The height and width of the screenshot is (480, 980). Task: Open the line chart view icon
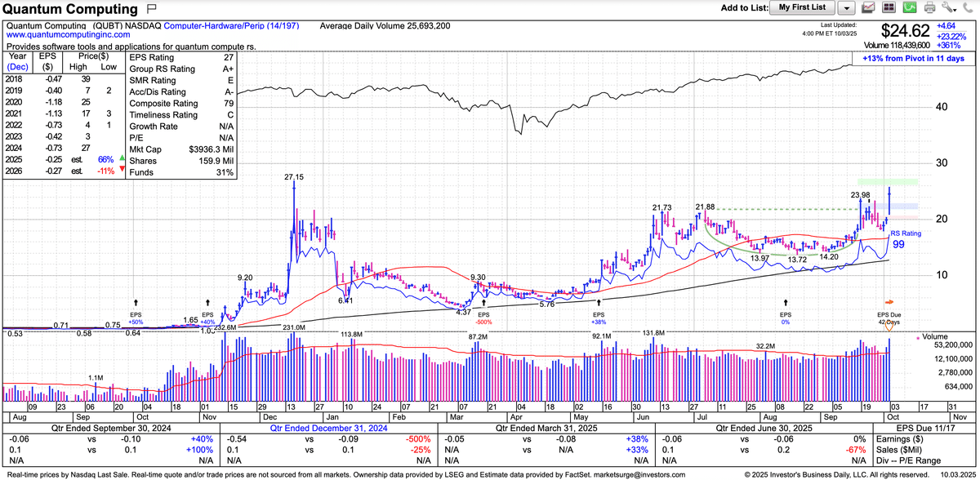point(868,8)
